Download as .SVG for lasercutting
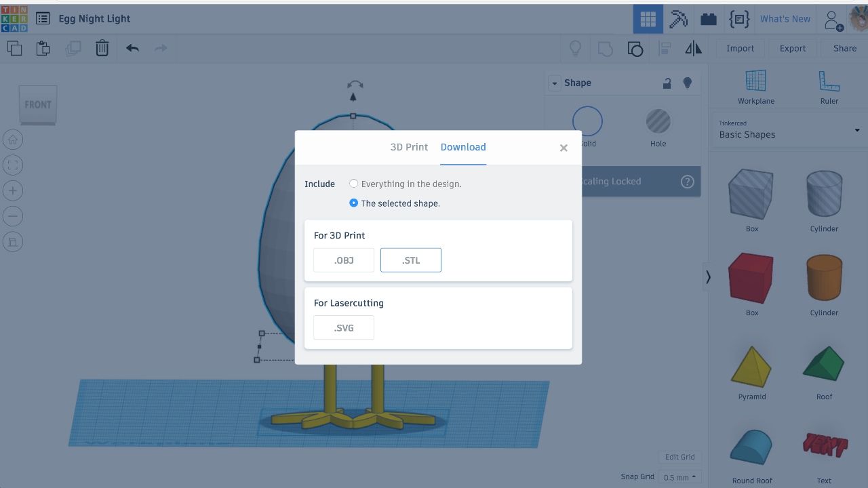The image size is (868, 488). [x=344, y=328]
